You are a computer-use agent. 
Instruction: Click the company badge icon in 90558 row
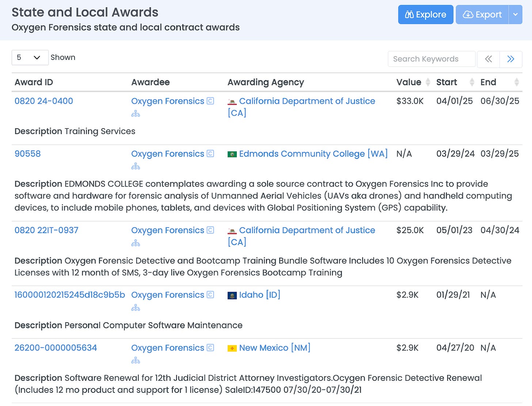coord(210,153)
